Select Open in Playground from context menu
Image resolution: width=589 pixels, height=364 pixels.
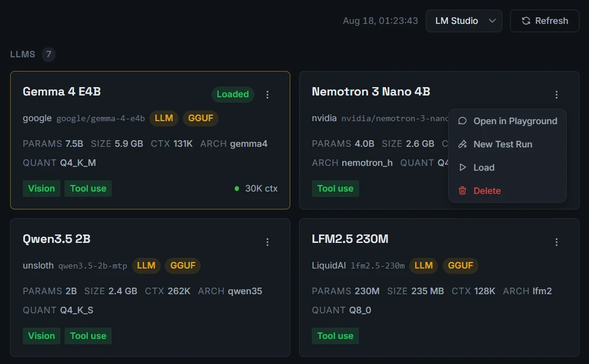tap(508, 121)
